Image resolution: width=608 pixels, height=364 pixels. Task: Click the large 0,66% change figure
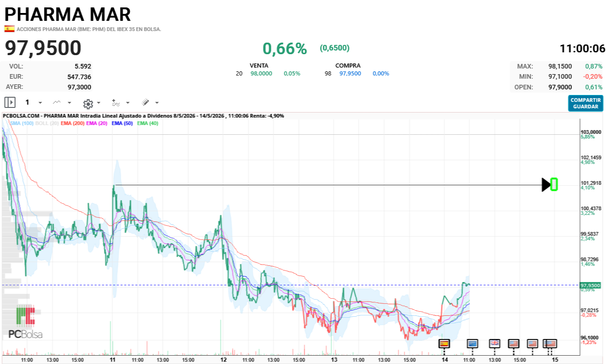coord(285,48)
